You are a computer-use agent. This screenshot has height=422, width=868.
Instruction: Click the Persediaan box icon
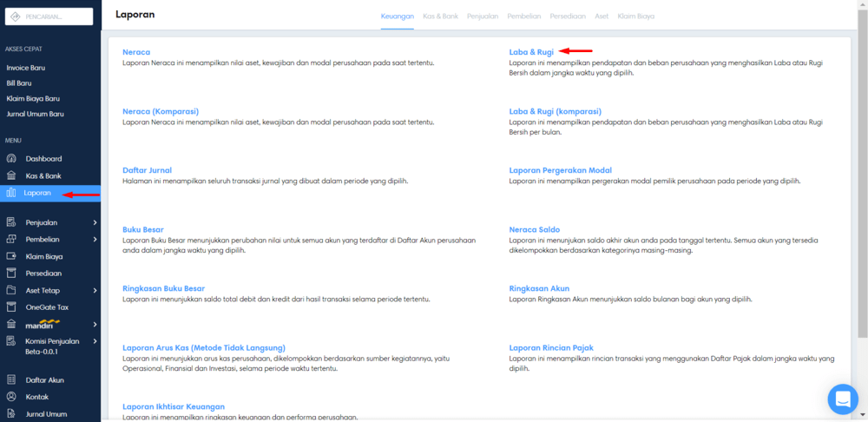click(11, 273)
